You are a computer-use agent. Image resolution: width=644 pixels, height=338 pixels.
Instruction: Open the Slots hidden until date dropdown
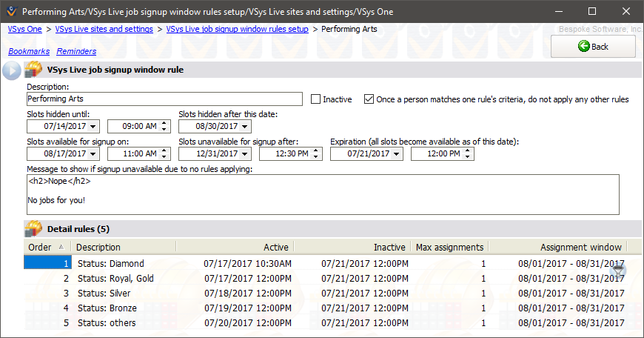[x=93, y=127]
